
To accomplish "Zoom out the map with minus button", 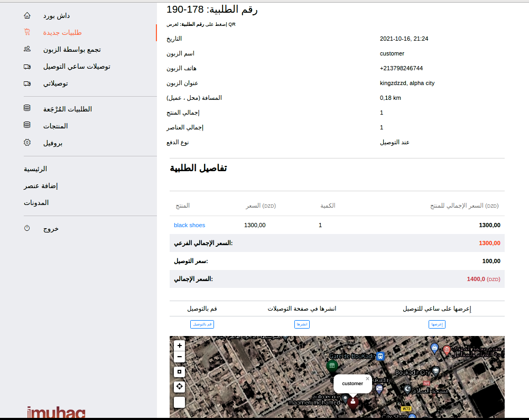I will point(180,357).
